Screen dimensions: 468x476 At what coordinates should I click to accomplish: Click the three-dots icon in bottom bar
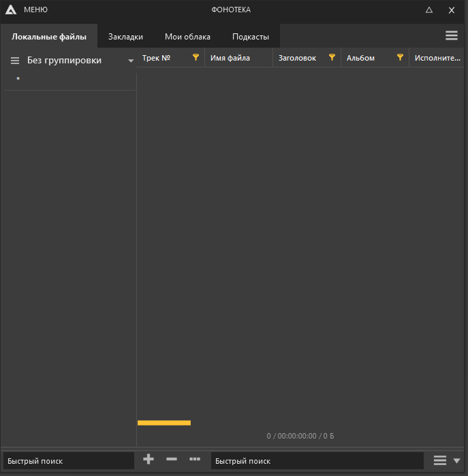[x=195, y=460]
